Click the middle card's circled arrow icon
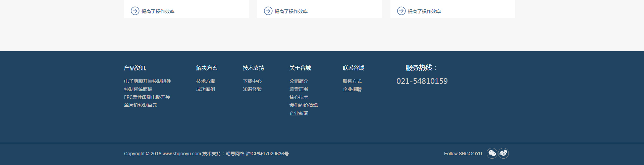The height and width of the screenshot is (165, 644). 268,11
